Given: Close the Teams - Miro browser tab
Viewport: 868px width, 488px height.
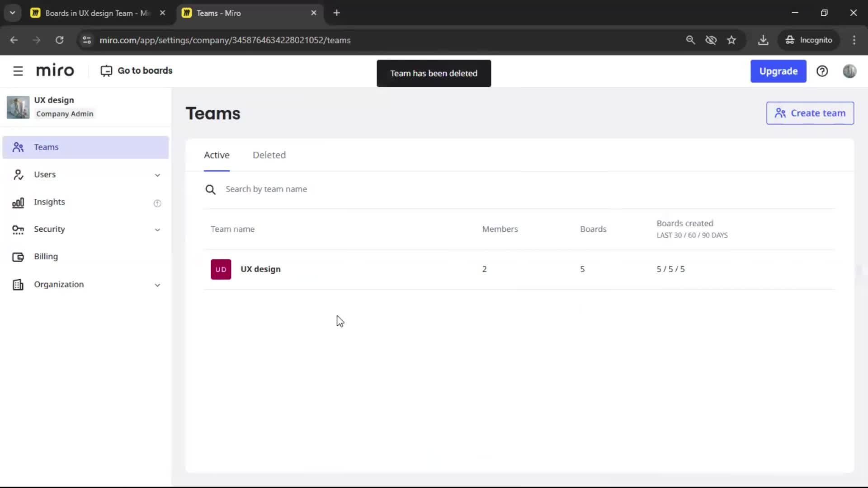Looking at the screenshot, I should pos(314,13).
